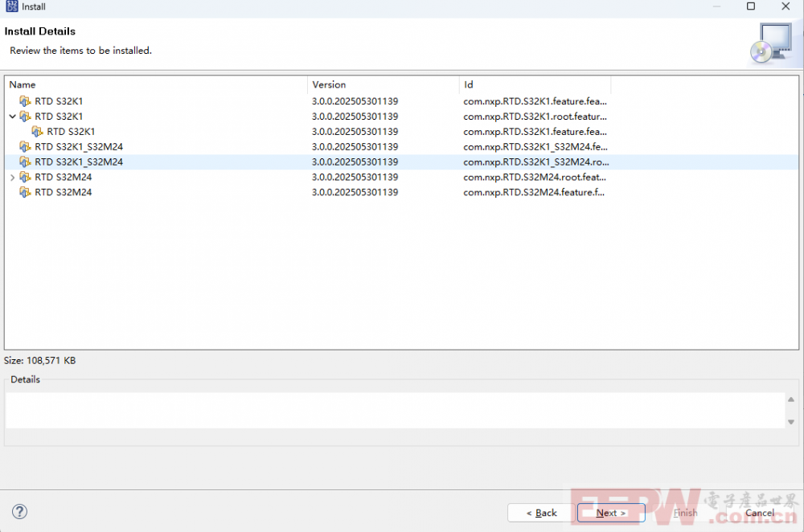The height and width of the screenshot is (532, 804).
Task: Click the Details scroll down arrow
Action: (x=791, y=422)
